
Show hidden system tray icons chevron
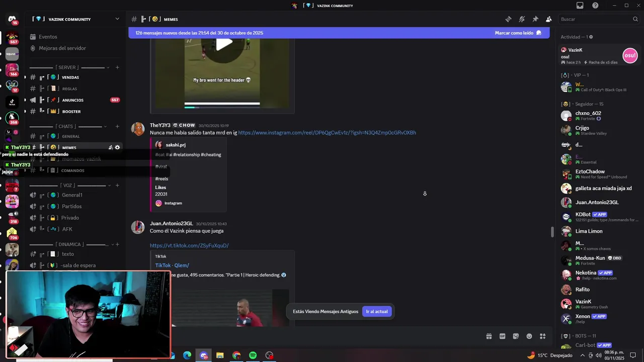[x=583, y=355]
